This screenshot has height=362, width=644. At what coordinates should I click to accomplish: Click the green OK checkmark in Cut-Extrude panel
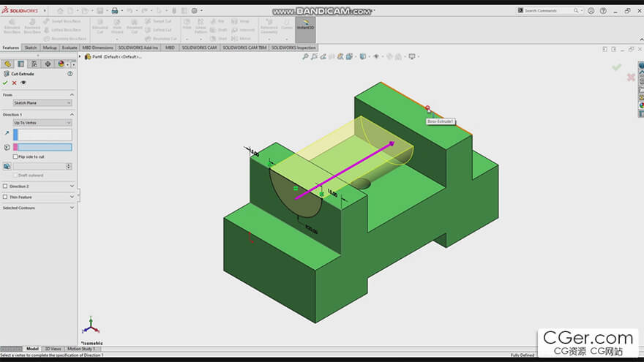point(6,83)
